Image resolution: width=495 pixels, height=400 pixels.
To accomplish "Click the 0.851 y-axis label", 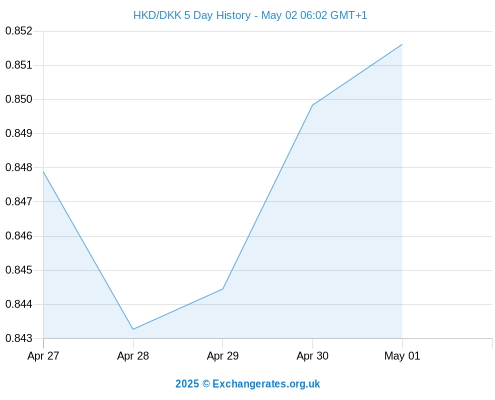I will (19, 65).
